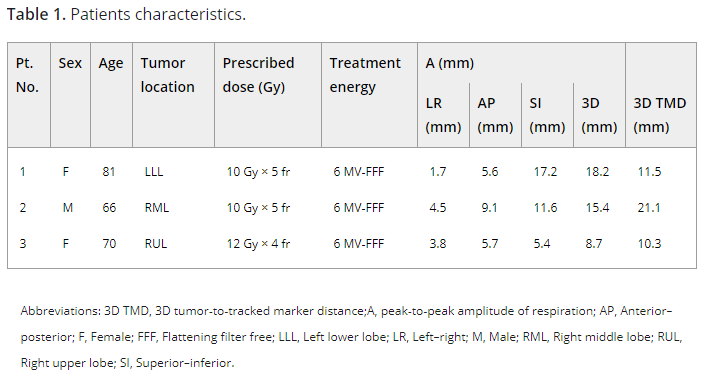Select the A (mm) group header
This screenshot has width=702, height=378.
tap(449, 63)
